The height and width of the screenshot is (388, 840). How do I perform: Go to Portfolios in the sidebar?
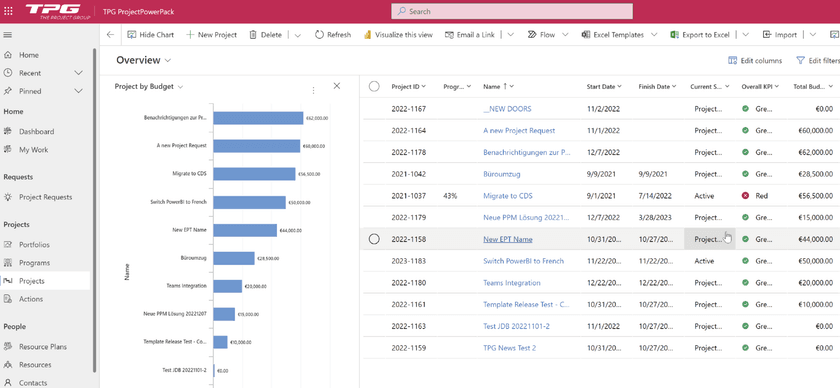coord(34,244)
